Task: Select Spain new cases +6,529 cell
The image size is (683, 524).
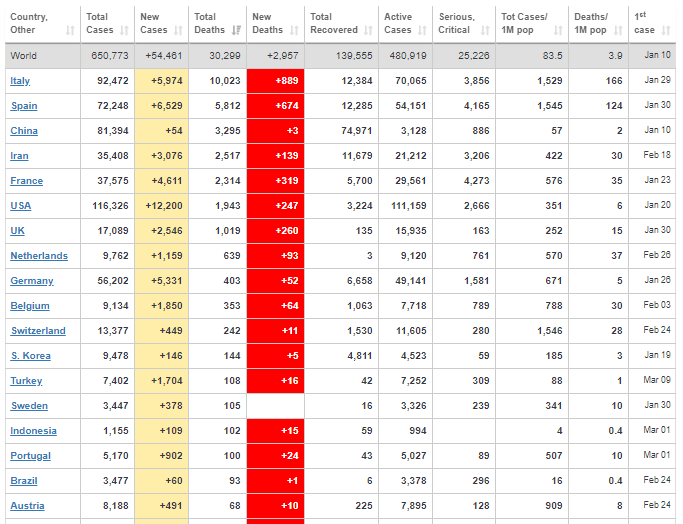Action: 162,106
